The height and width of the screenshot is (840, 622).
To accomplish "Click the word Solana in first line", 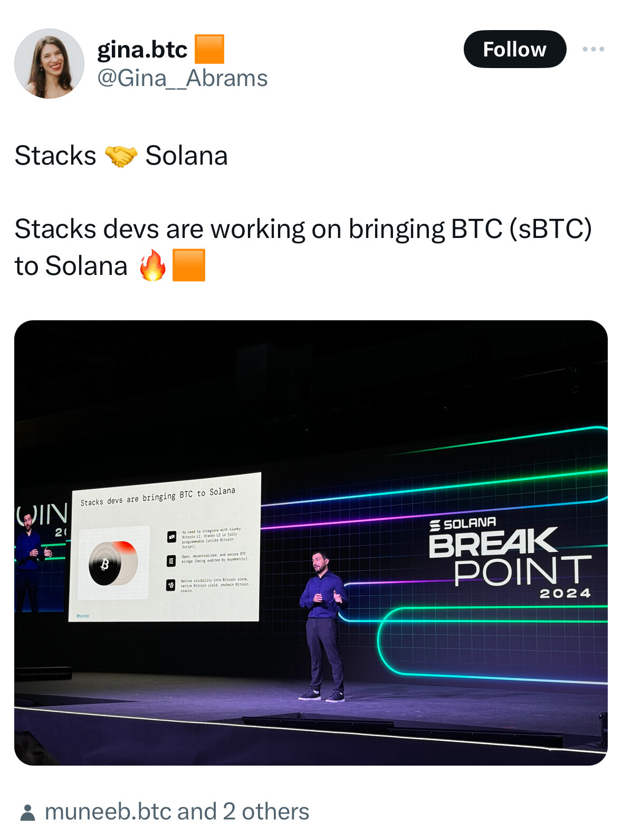I will (x=186, y=156).
